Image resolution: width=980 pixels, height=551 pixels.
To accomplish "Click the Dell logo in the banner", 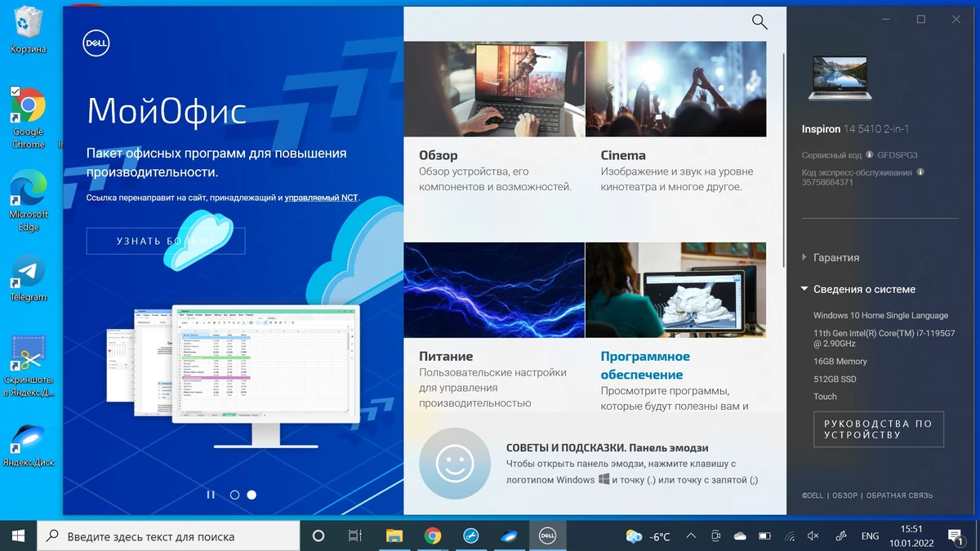I will pos(96,44).
